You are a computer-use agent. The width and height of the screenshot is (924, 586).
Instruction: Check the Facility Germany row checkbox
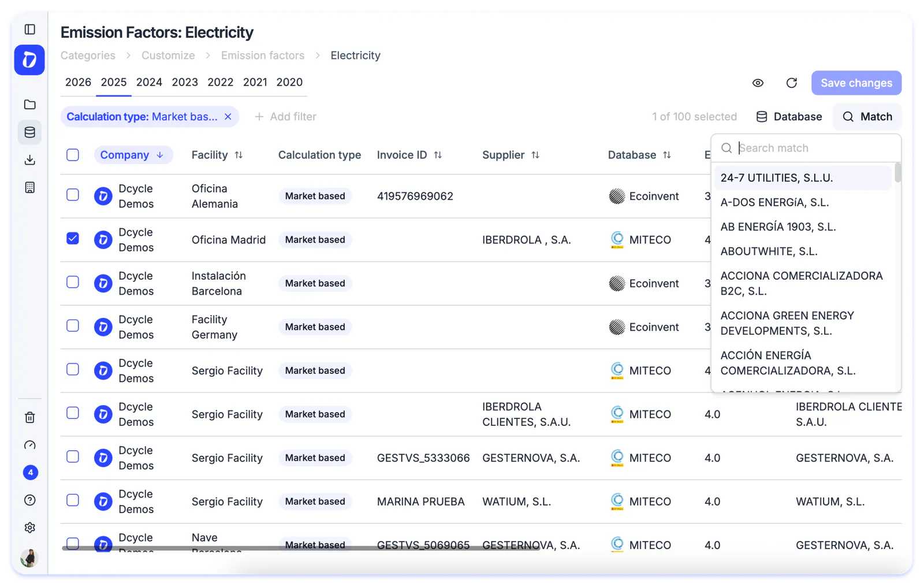coord(73,325)
